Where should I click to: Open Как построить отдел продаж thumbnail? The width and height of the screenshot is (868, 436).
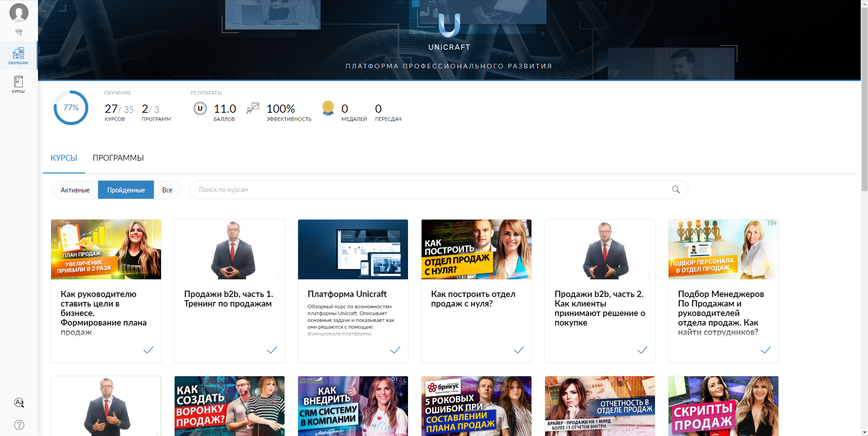coord(476,249)
